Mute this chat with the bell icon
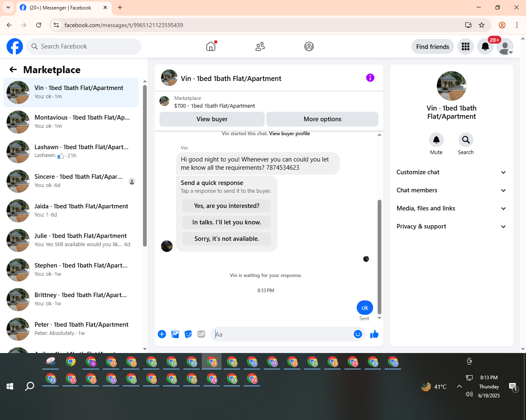526x420 pixels. point(436,140)
